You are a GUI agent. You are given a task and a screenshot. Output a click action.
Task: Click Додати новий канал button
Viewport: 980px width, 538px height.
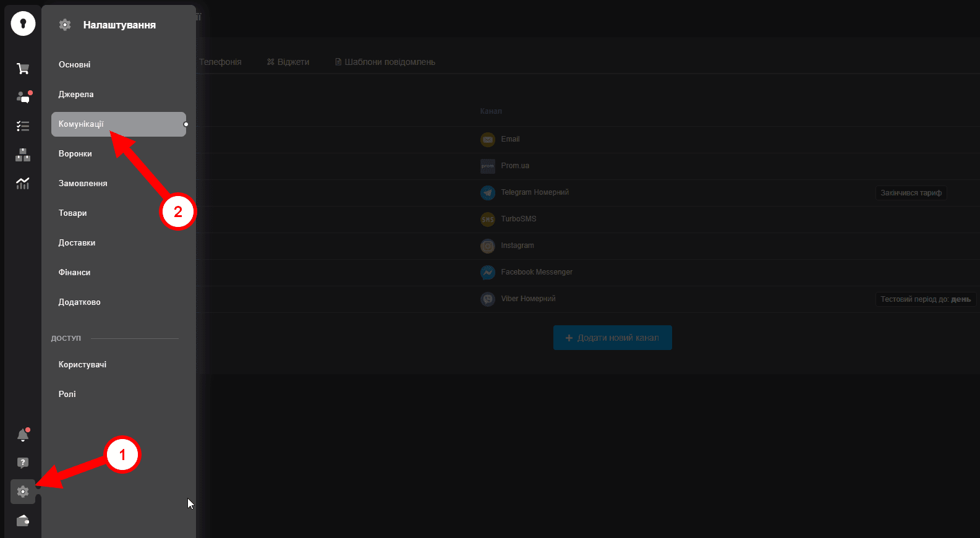[x=613, y=338]
